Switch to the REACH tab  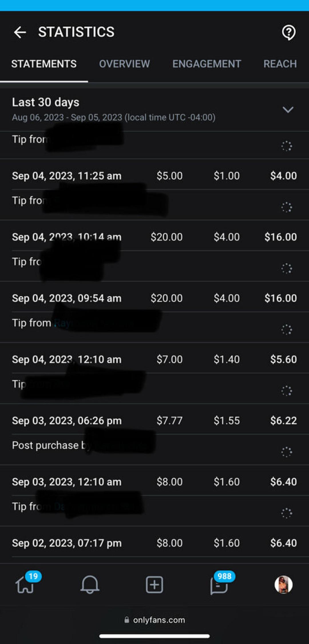click(x=280, y=64)
